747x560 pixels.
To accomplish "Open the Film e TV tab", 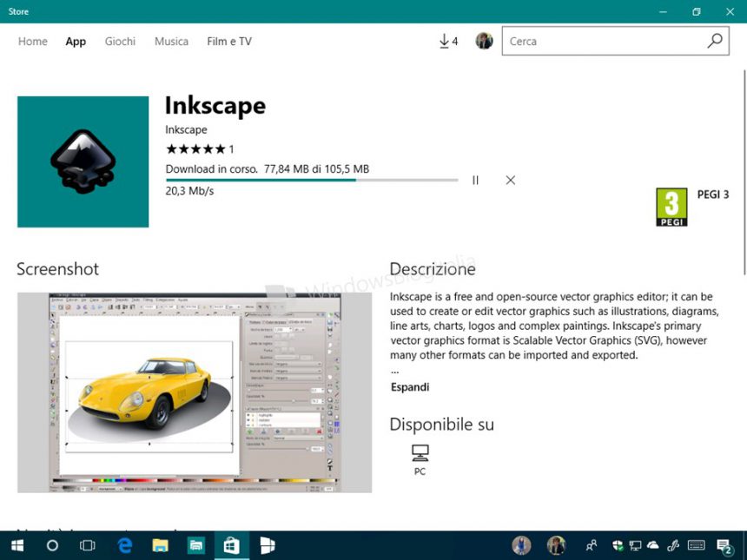I will tap(229, 42).
